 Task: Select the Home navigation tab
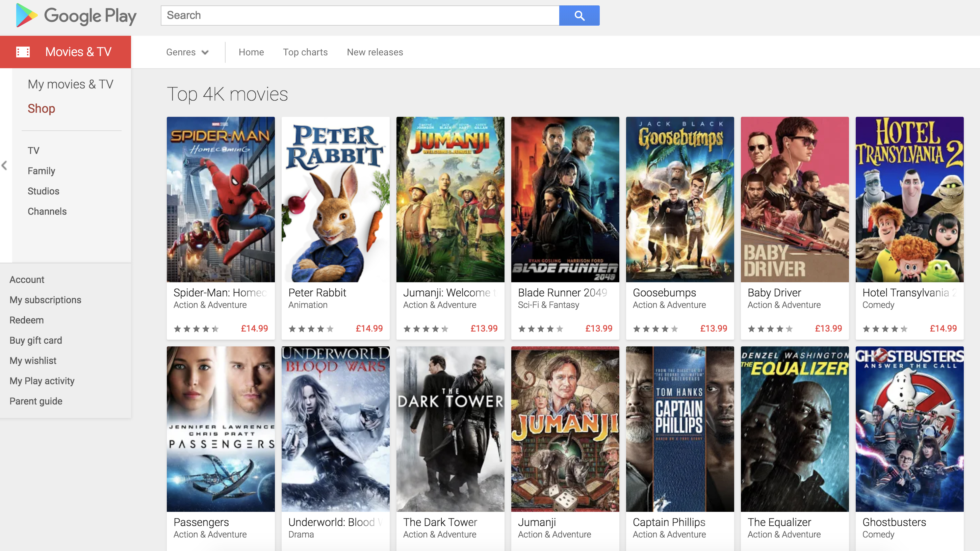coord(251,52)
